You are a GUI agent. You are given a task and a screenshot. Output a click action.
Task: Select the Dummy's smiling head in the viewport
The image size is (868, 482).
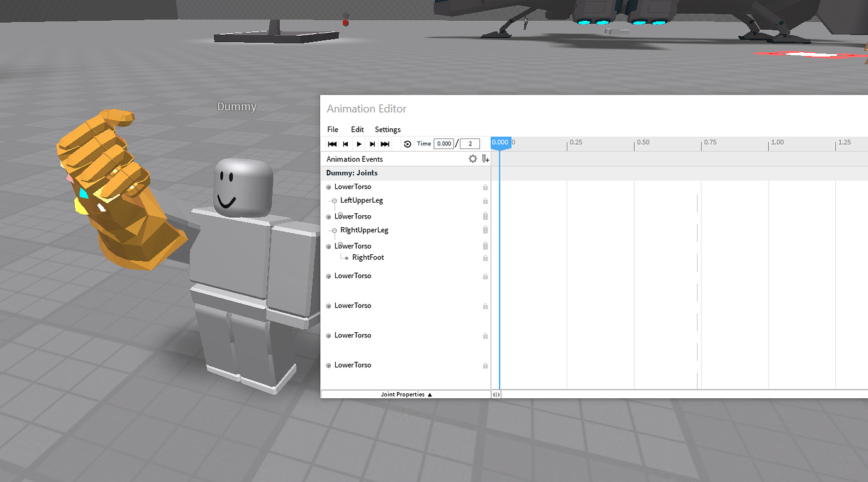243,188
